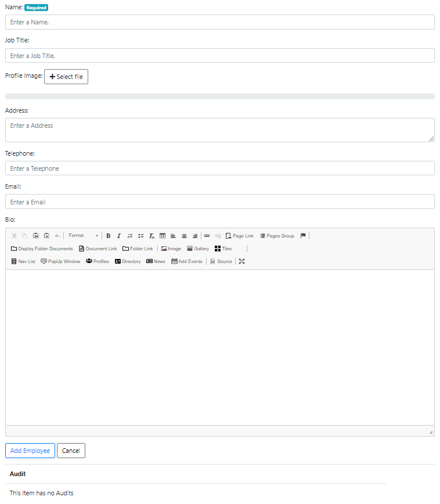Click Display Folder Documents tool

click(42, 249)
